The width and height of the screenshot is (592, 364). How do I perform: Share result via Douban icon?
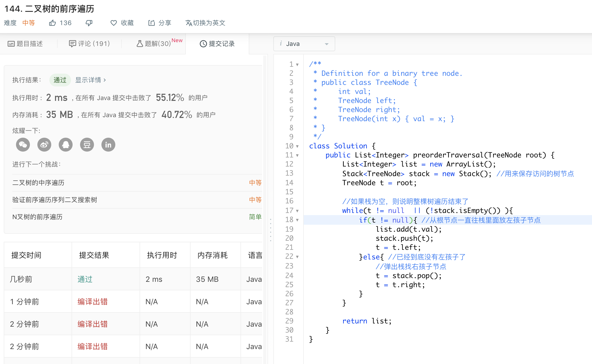point(87,145)
